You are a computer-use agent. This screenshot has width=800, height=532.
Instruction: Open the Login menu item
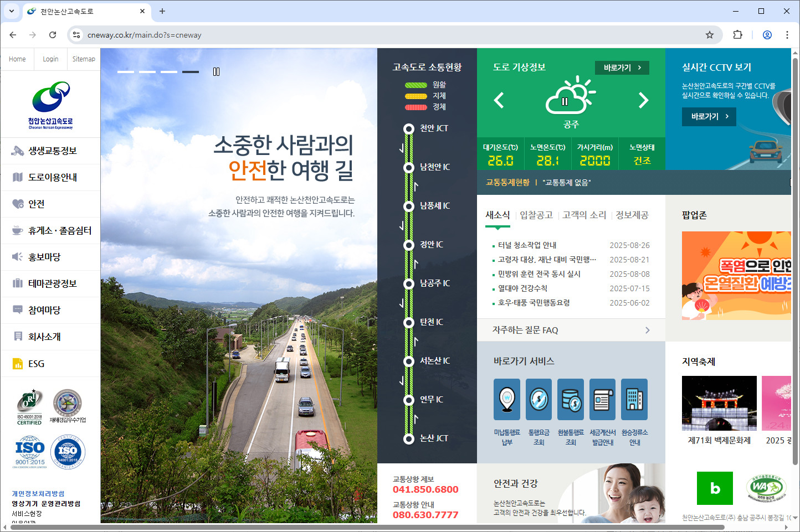(50, 59)
